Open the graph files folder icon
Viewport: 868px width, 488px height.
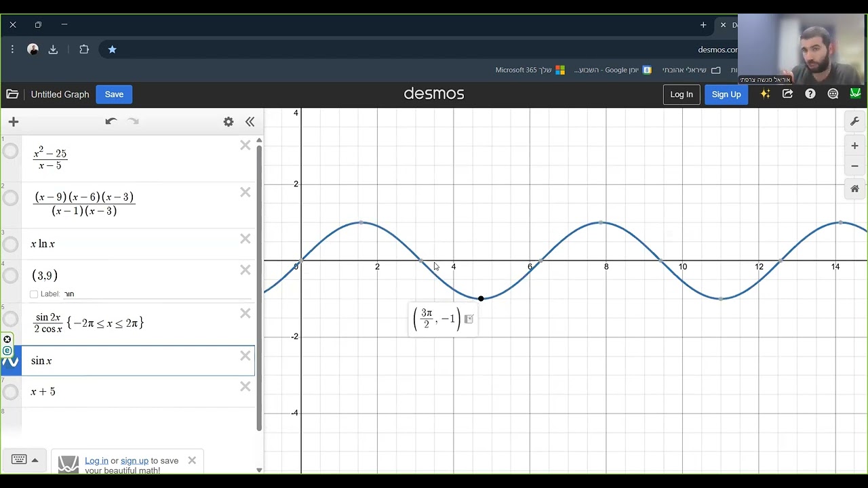pyautogui.click(x=12, y=94)
